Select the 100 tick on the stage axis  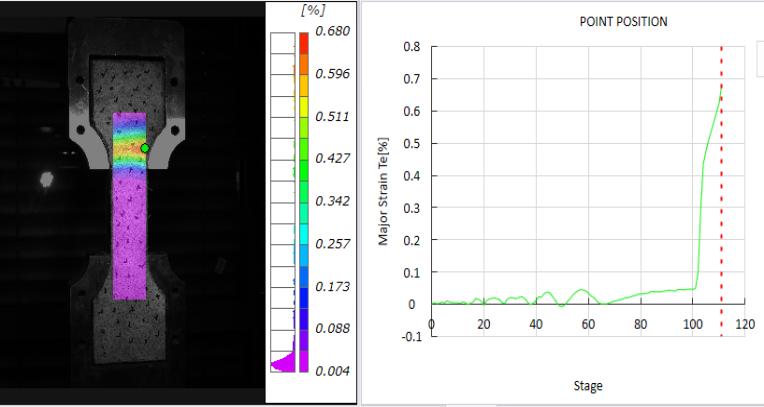(x=693, y=324)
